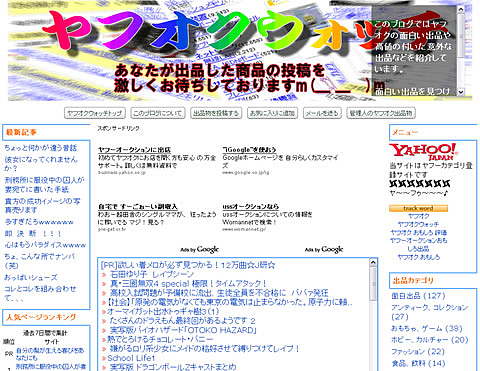Click the ヤフオクウォッチ track word link
This screenshot has height=371, width=480.
(x=418, y=224)
